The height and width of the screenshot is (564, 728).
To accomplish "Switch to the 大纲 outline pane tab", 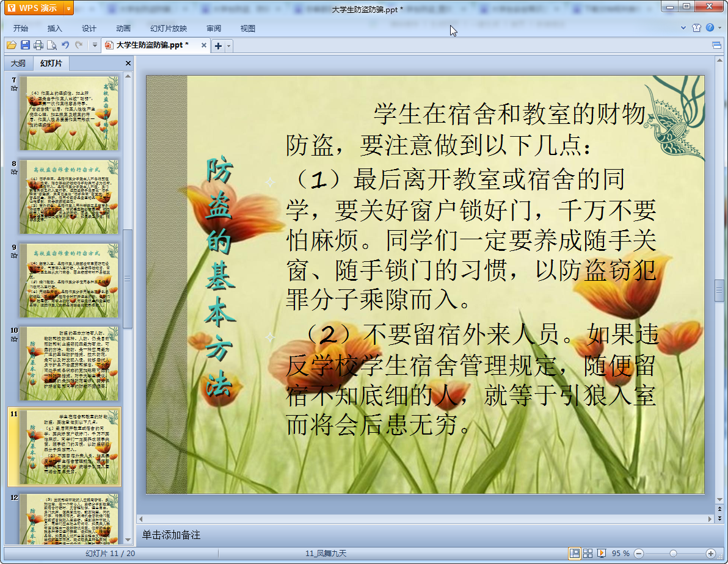I will (18, 63).
